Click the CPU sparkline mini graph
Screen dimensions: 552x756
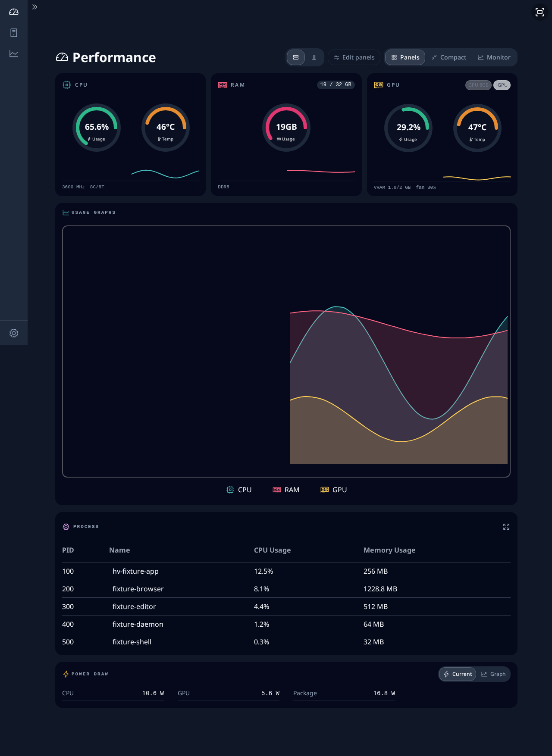click(x=165, y=174)
